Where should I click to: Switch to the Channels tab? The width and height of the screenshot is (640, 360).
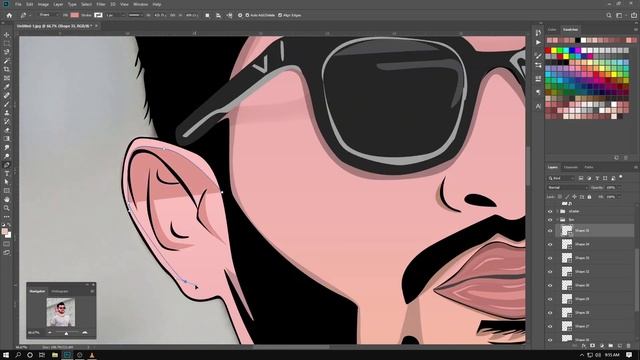pos(571,167)
